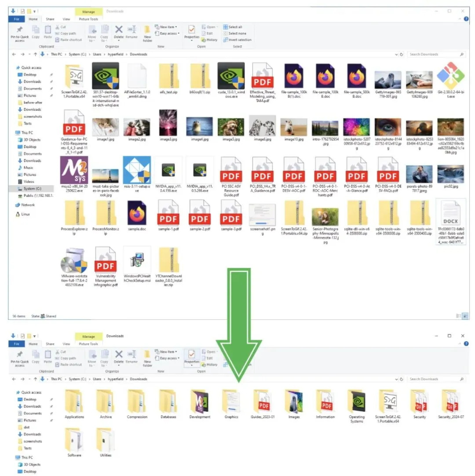
Task: Click Copy path in top window ribbon
Action: (66, 33)
